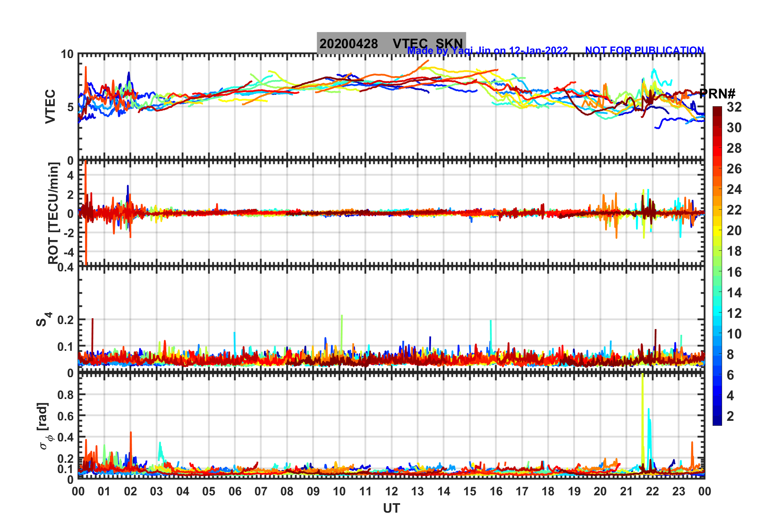Viewport: 783px width, 532px height.
Task: Click the sigma phi tick label '0.4'
Action: click(66, 437)
